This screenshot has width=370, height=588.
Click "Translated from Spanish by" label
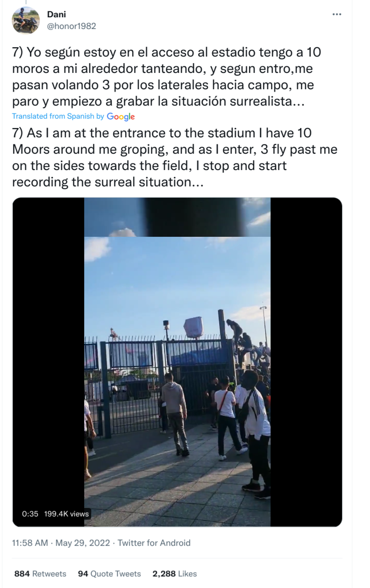pos(58,116)
